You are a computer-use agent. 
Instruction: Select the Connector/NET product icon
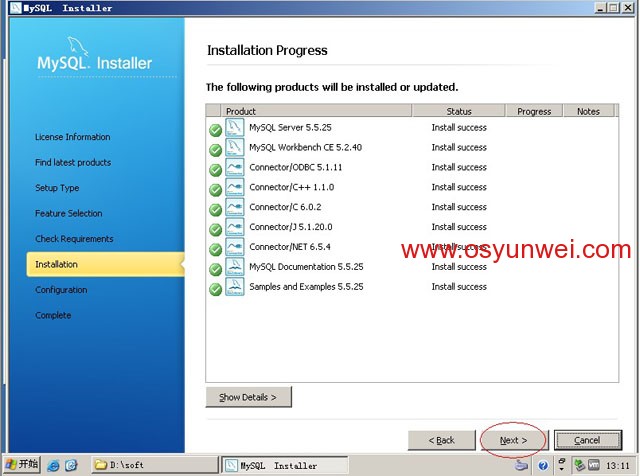tap(235, 247)
